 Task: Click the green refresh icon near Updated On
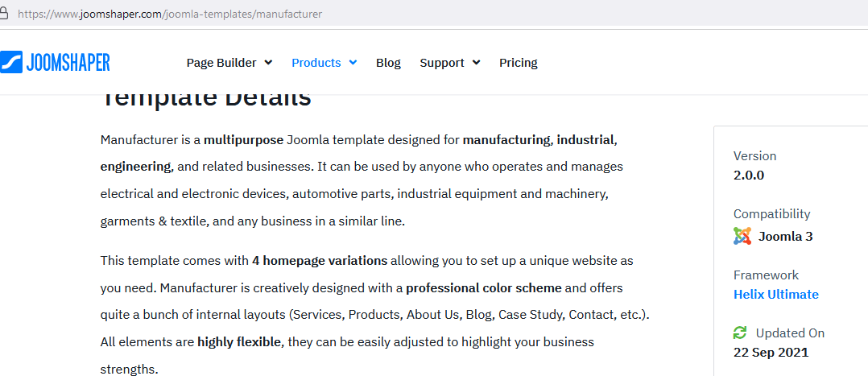(740, 333)
